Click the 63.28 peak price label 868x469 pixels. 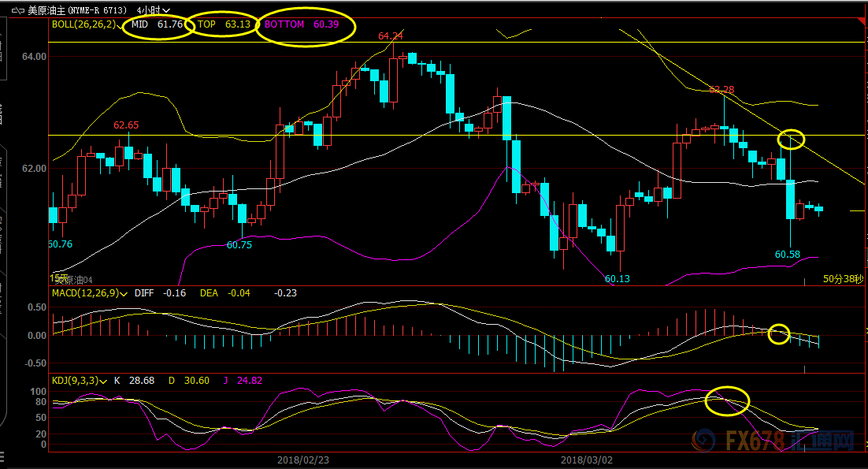(721, 90)
